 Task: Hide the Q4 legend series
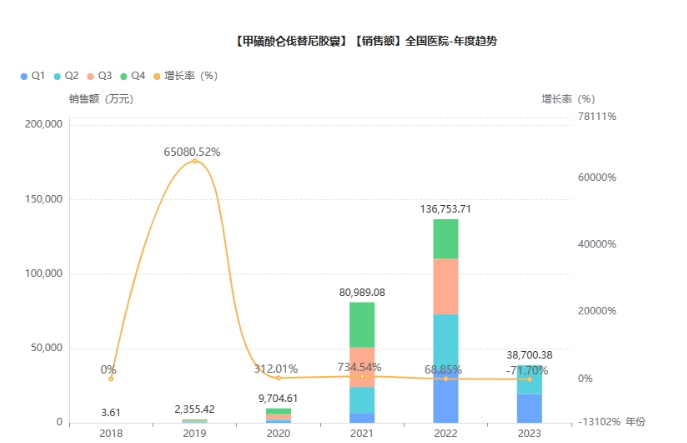[x=132, y=75]
